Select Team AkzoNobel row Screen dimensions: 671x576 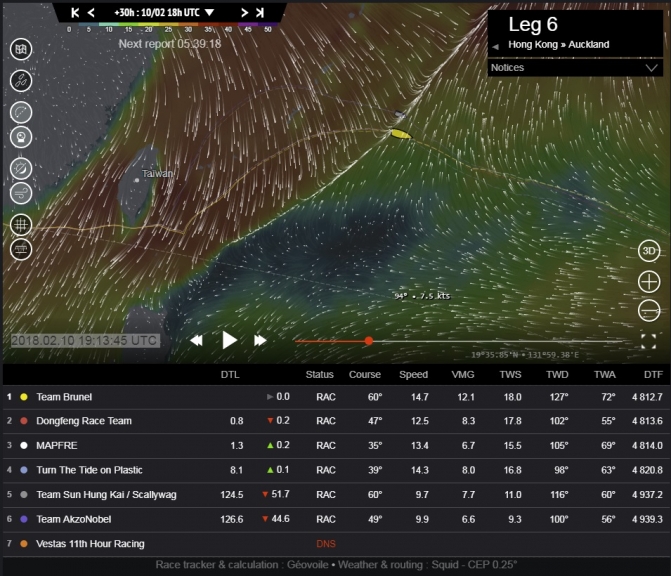(x=334, y=519)
